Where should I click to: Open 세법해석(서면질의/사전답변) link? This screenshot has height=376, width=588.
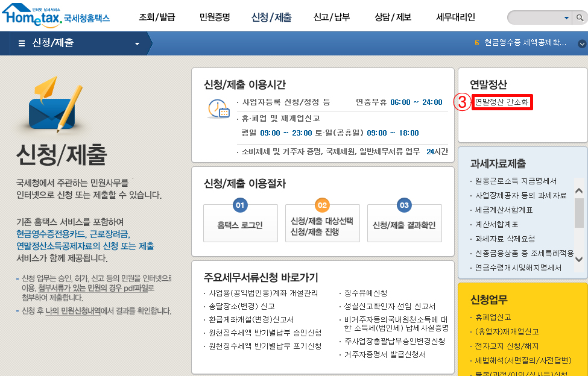pos(523,361)
